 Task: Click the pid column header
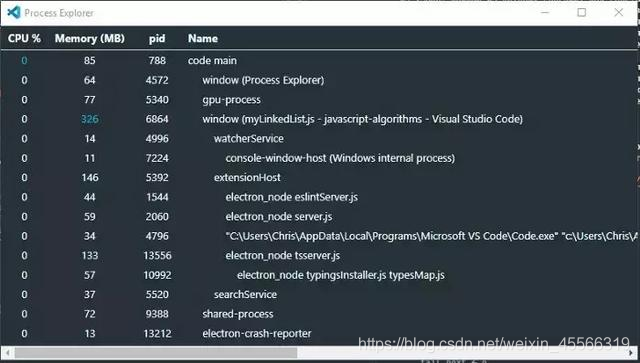(x=157, y=39)
